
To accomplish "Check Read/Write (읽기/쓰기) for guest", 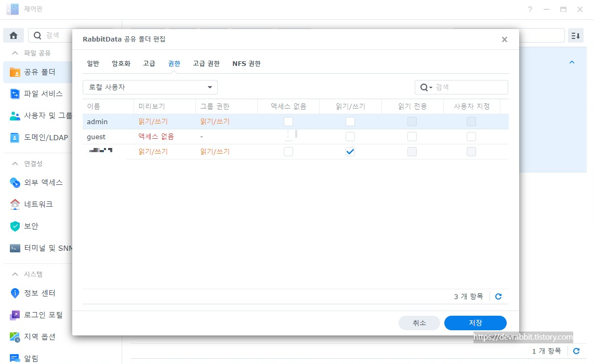I will click(350, 137).
